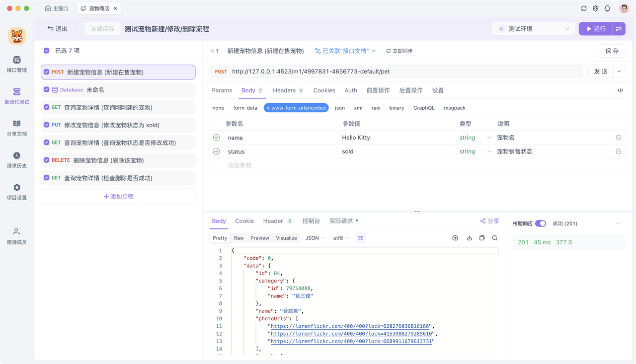Open the response 控制台 tab

(x=312, y=221)
